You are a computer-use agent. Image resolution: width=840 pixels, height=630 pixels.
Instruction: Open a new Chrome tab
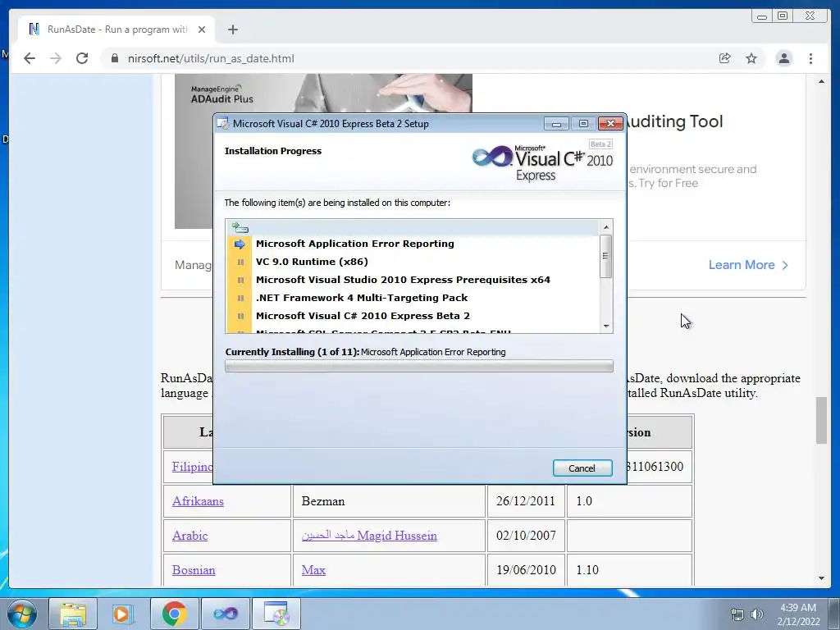232,30
